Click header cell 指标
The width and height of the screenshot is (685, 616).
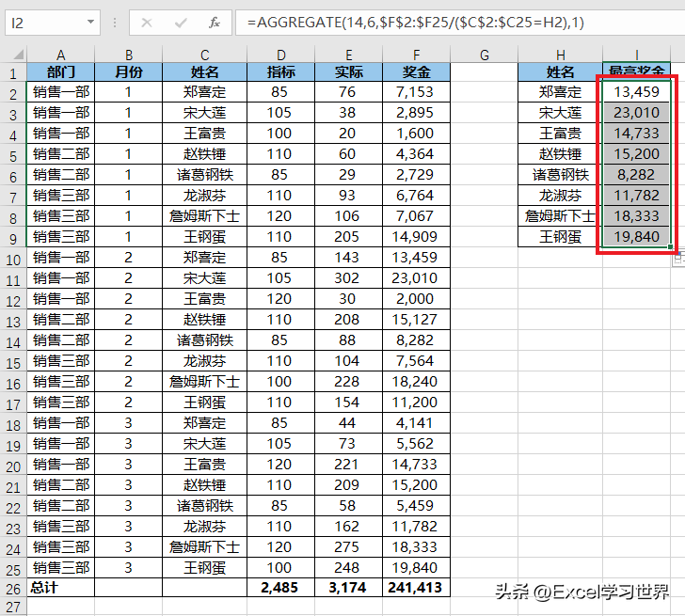281,72
